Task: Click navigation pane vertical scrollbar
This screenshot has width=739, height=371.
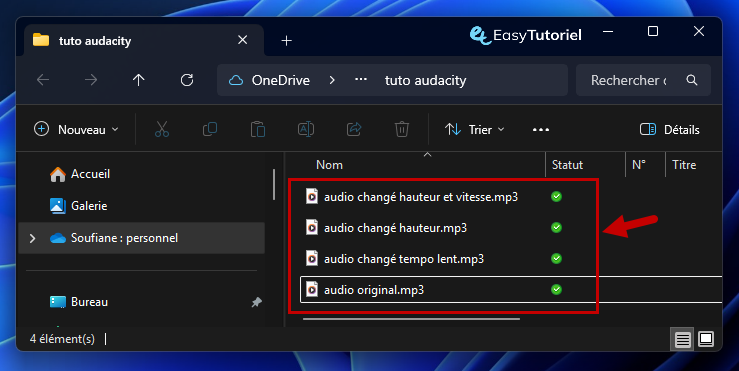Action: pyautogui.click(x=274, y=184)
